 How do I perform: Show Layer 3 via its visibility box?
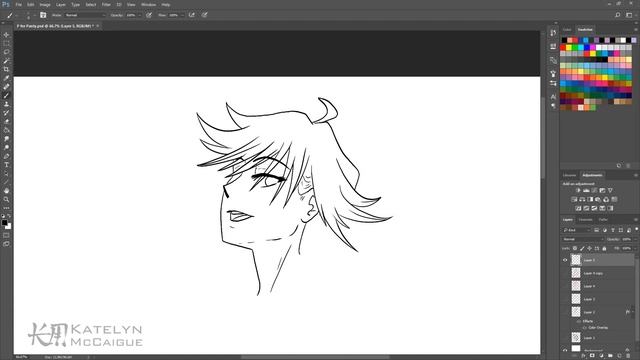(x=565, y=299)
